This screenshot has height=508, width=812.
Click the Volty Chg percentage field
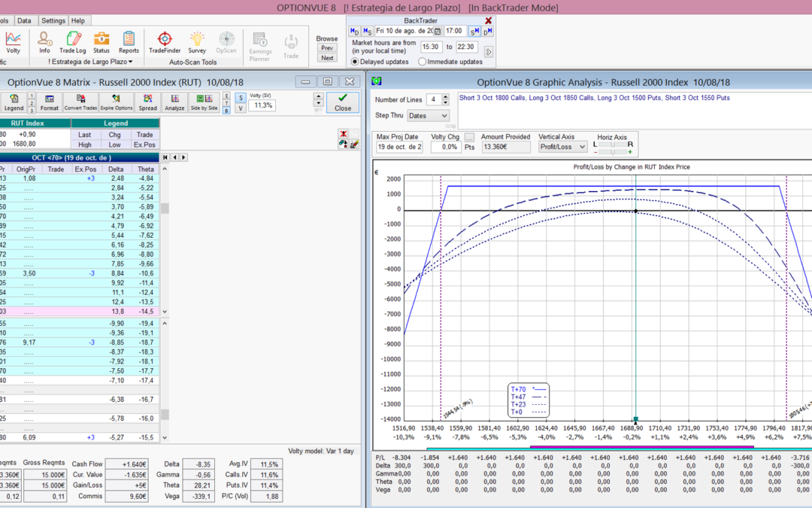[x=445, y=148]
